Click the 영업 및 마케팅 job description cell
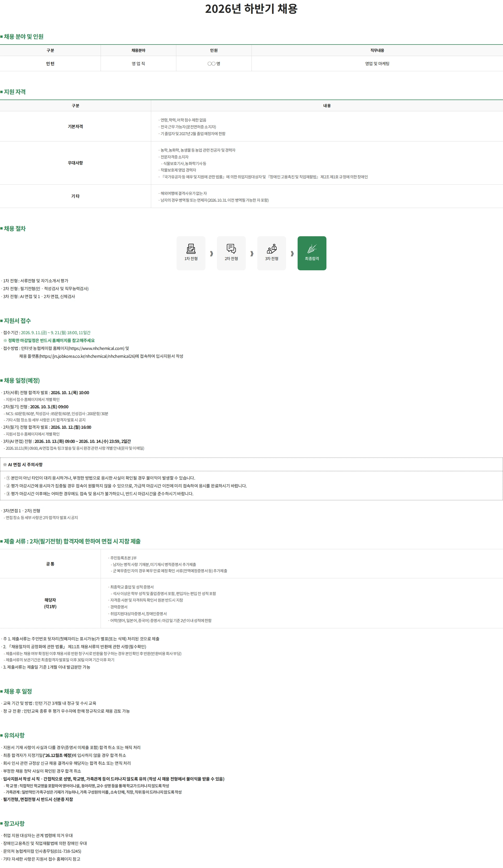 [377, 64]
